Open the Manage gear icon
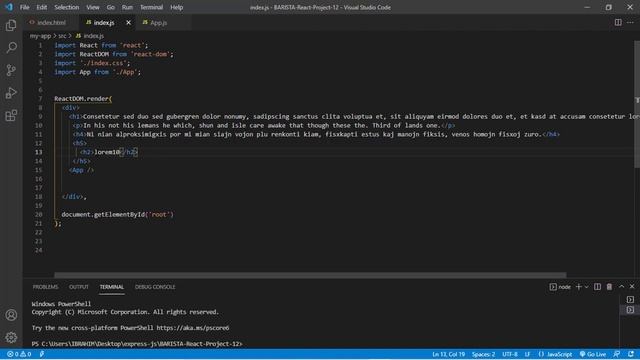This screenshot has height=360, width=640. (x=11, y=337)
